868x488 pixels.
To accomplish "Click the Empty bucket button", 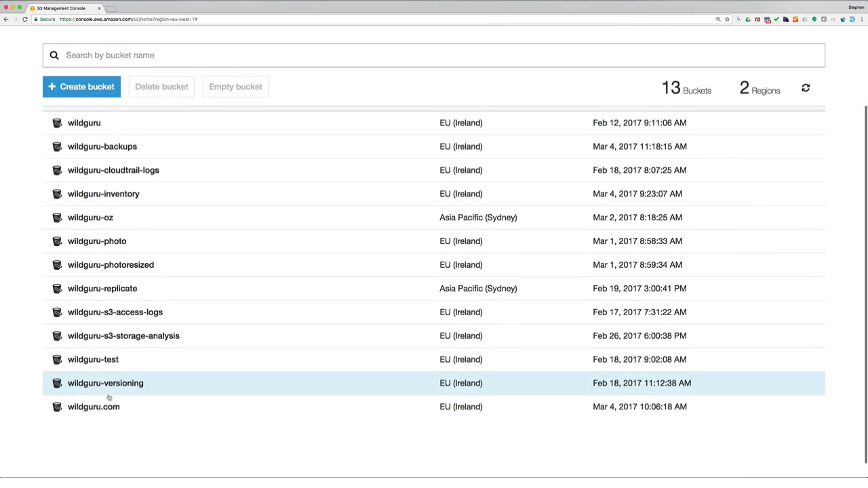I will [x=235, y=87].
